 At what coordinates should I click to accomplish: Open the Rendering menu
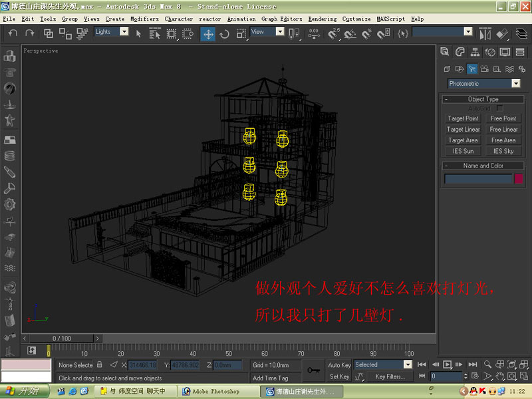click(x=323, y=19)
